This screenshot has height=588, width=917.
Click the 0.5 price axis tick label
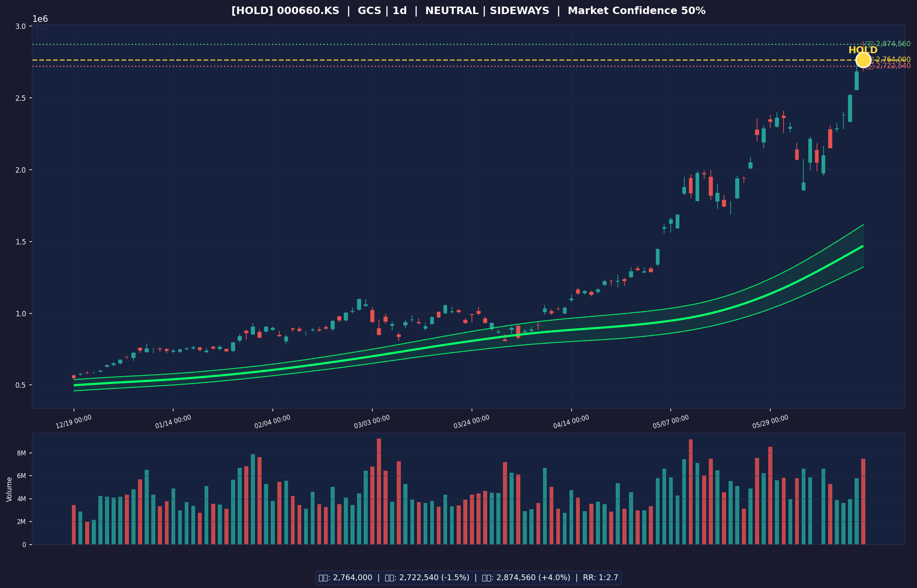(x=21, y=385)
